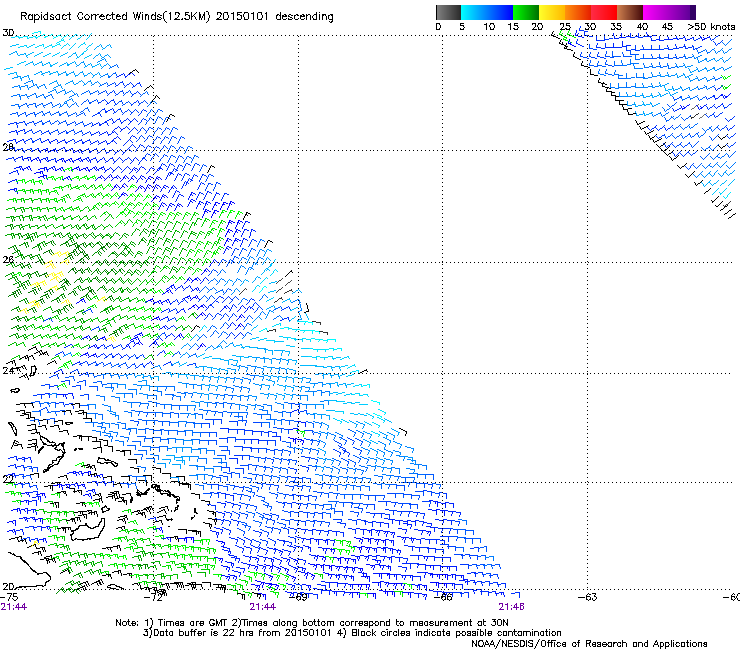Click the latitude label '22' on the left axis

(8, 479)
